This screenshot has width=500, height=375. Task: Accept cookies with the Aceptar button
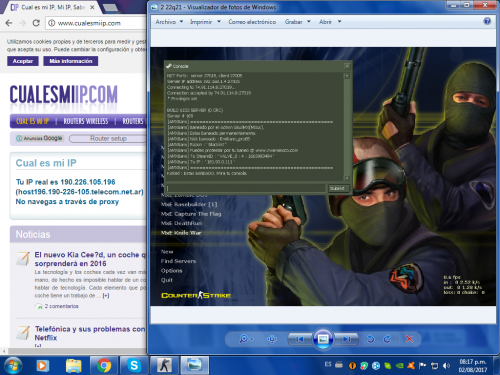point(23,61)
